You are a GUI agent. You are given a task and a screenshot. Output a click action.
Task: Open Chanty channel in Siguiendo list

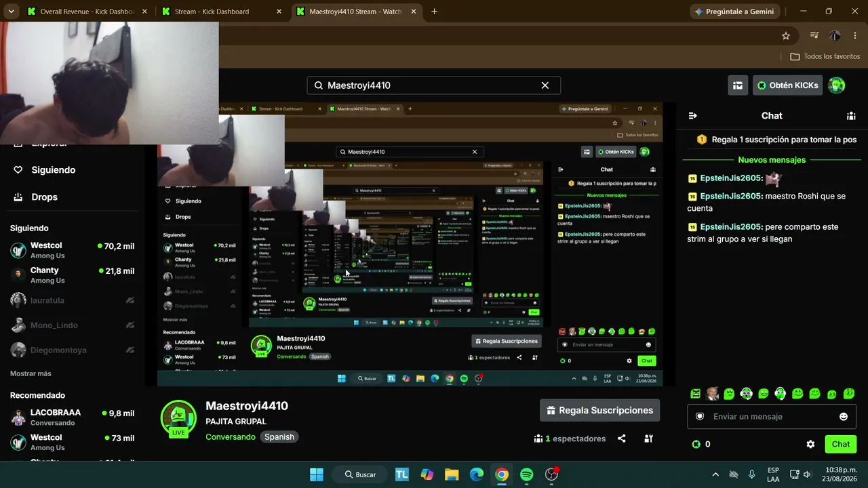73,275
